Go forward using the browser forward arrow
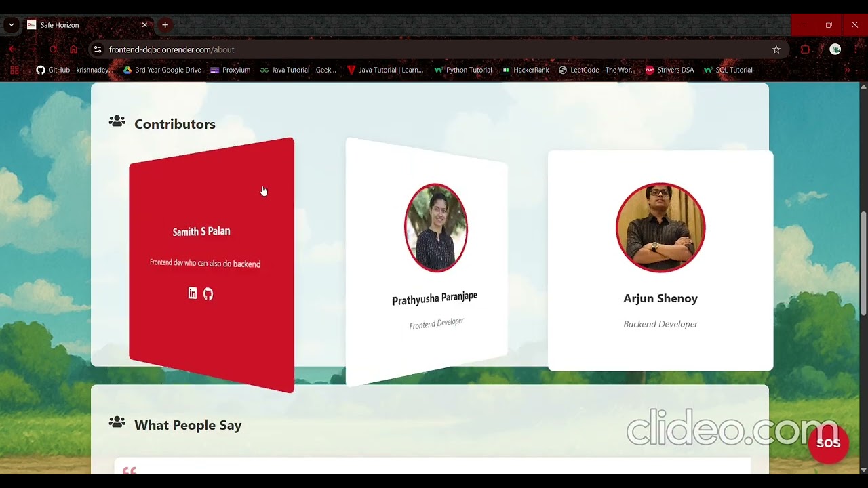Image resolution: width=868 pixels, height=488 pixels. [x=32, y=49]
